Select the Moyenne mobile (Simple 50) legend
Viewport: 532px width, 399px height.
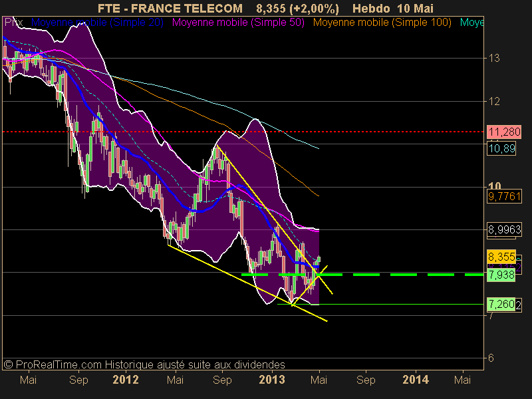[238, 23]
